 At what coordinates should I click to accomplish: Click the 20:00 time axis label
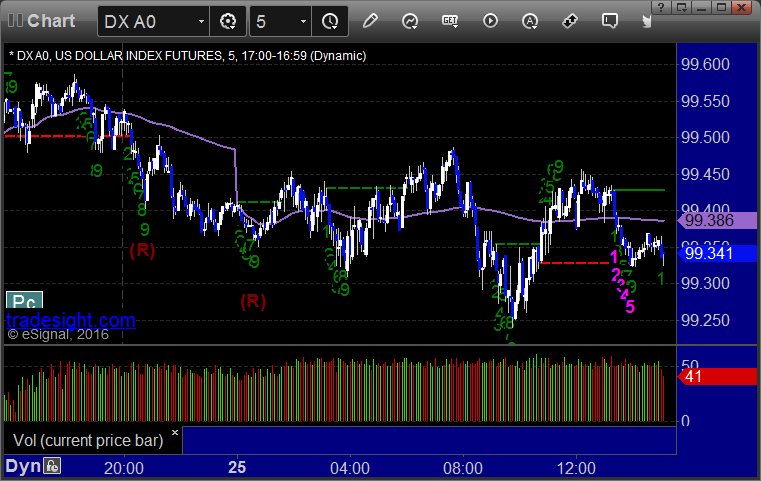[x=124, y=468]
